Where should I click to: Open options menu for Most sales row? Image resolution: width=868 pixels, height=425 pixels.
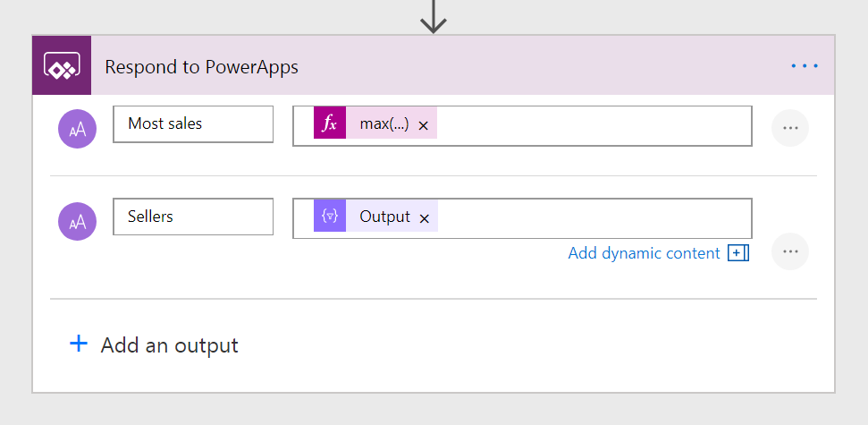[x=789, y=128]
